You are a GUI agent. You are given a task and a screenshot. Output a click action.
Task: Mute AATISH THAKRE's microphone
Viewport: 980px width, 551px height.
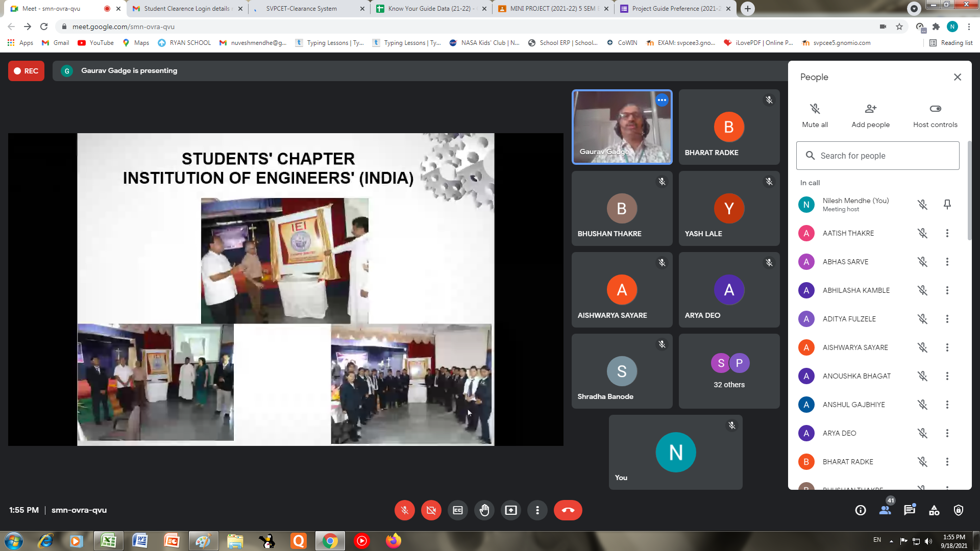tap(922, 233)
